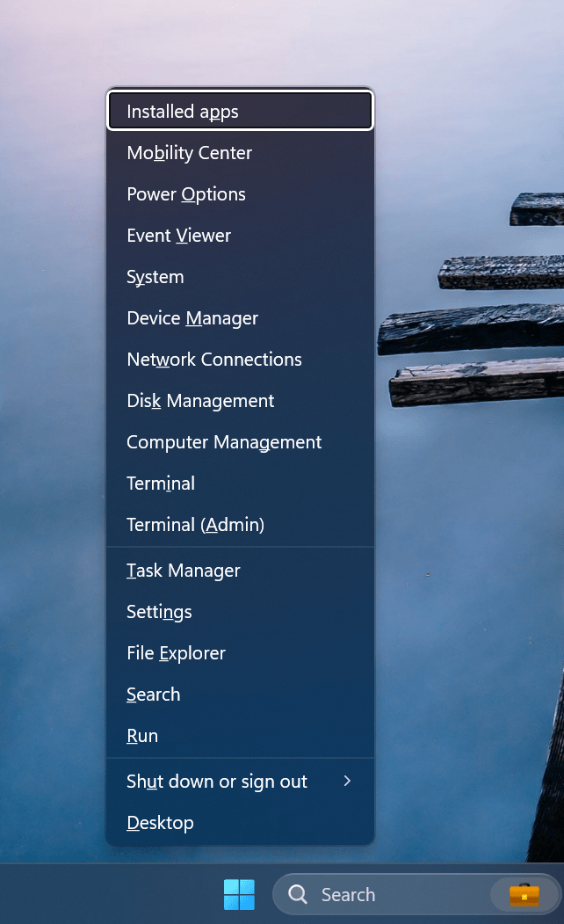The image size is (564, 924).
Task: Launch Computer Management
Action: click(224, 442)
